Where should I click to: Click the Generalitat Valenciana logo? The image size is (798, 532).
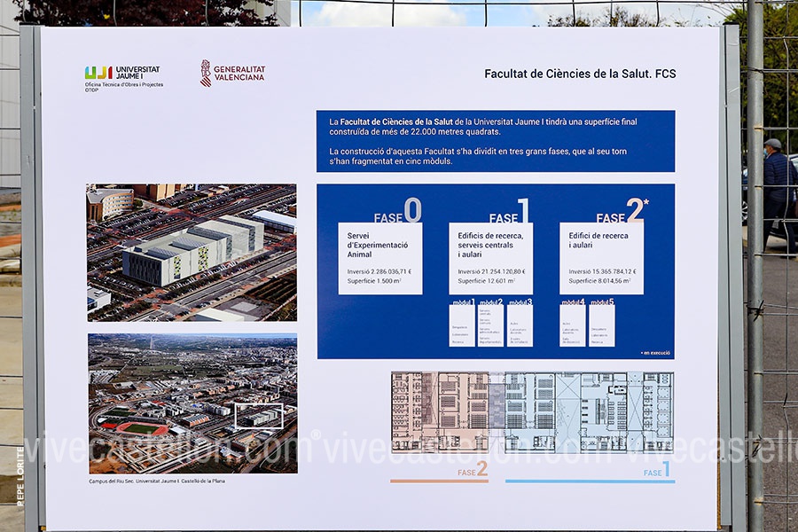pos(232,74)
